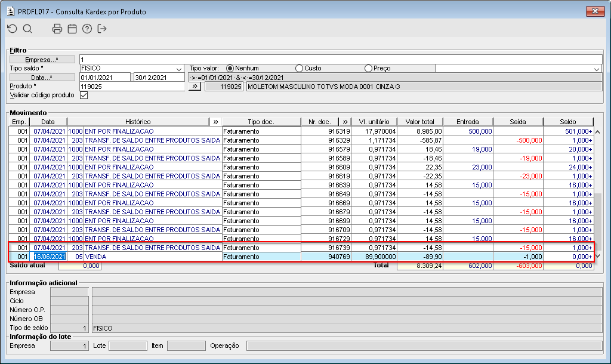This screenshot has width=611, height=364.
Task: Click the Valor total column header
Action: pos(420,122)
